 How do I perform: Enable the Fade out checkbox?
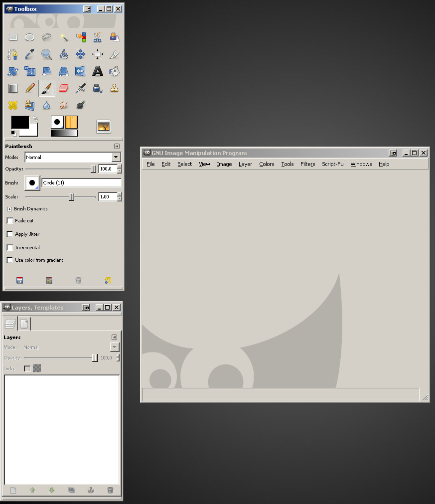tap(10, 221)
